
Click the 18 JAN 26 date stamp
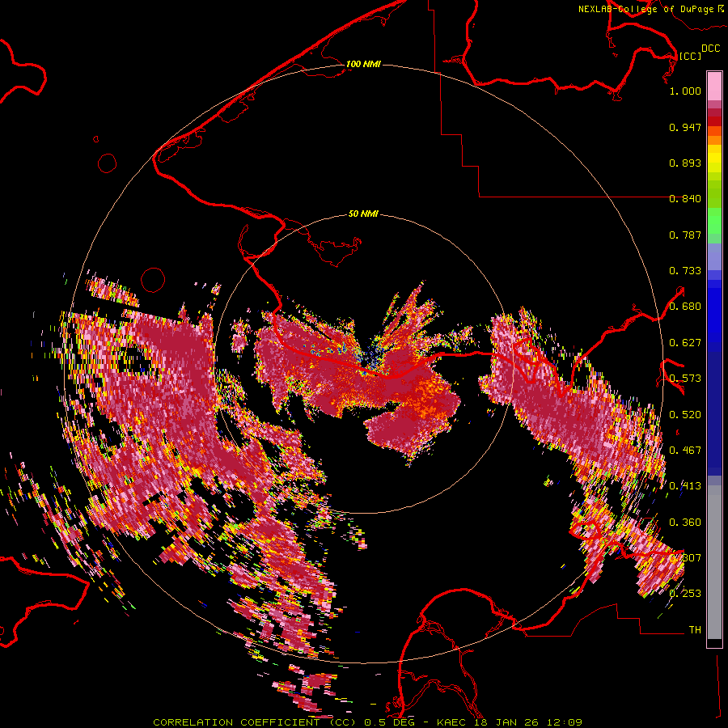pos(505,722)
